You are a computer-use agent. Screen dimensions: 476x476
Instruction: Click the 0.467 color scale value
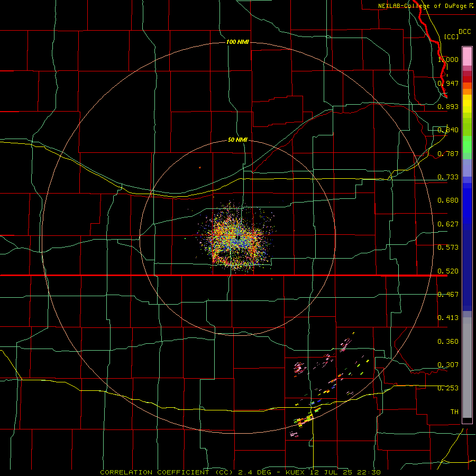point(448,295)
